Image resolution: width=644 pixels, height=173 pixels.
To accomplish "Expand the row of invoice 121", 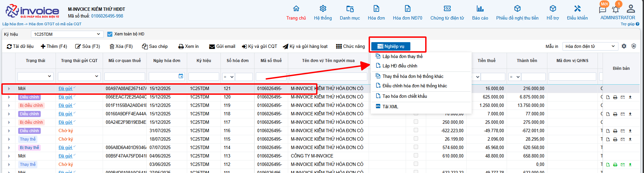I will [9, 89].
